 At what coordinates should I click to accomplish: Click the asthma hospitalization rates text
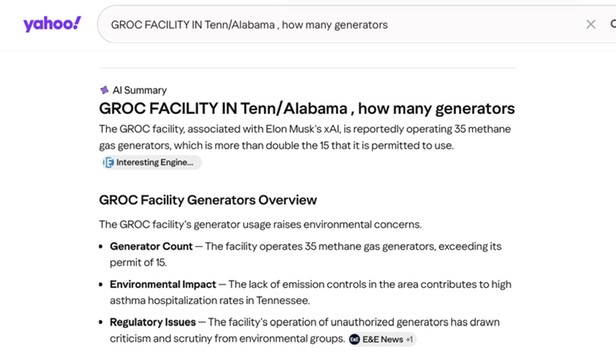point(209,301)
